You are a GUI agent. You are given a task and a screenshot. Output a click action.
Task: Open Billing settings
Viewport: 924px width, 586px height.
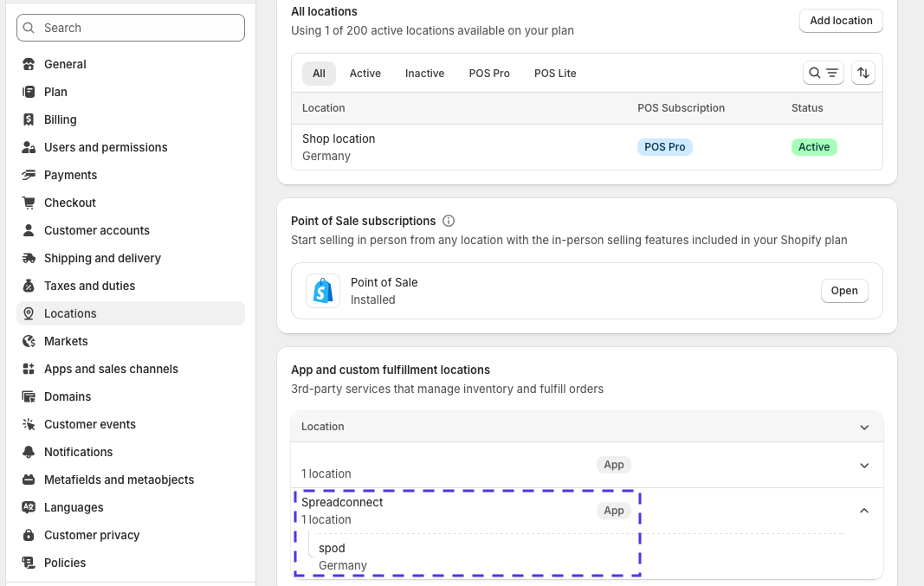(x=131, y=119)
